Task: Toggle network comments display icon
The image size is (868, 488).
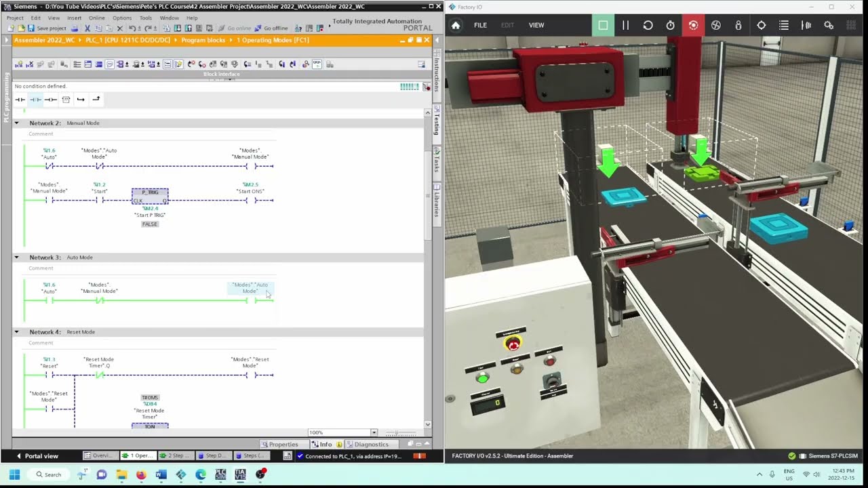Action: [x=110, y=64]
